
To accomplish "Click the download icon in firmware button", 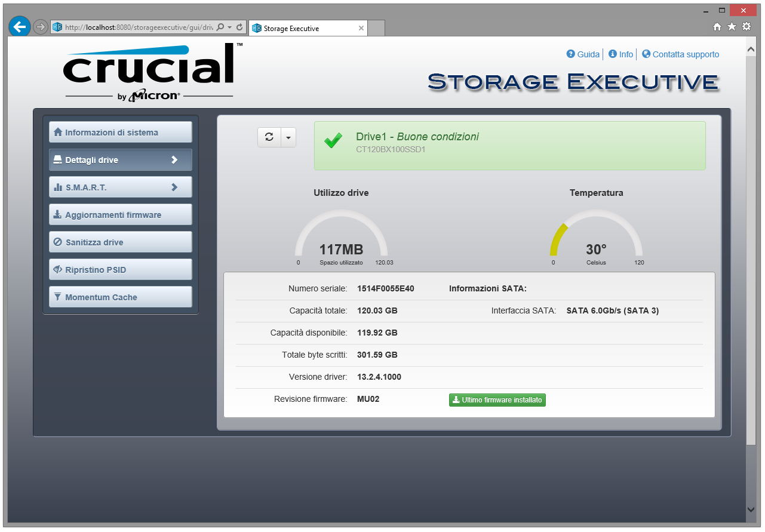I will click(456, 400).
